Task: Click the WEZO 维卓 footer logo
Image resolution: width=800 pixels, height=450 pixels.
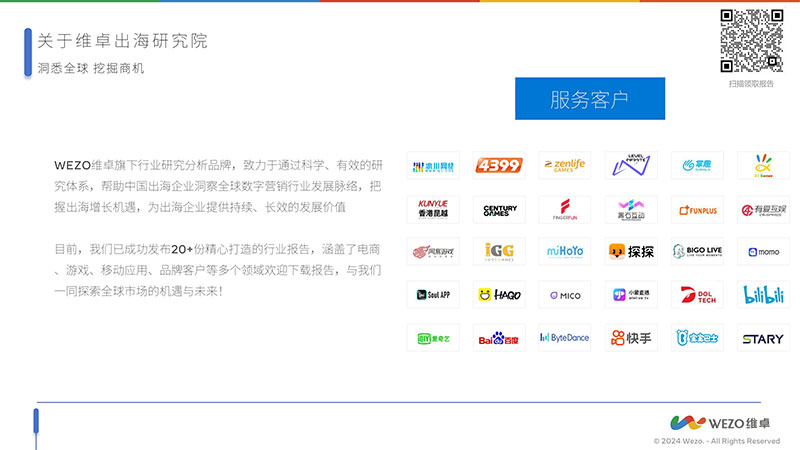Action: (720, 423)
